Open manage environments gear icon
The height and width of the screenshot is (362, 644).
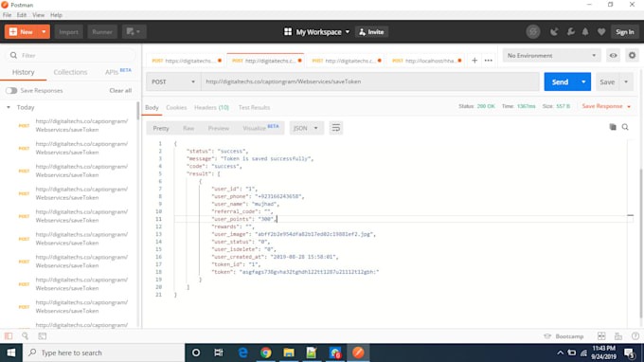point(632,56)
